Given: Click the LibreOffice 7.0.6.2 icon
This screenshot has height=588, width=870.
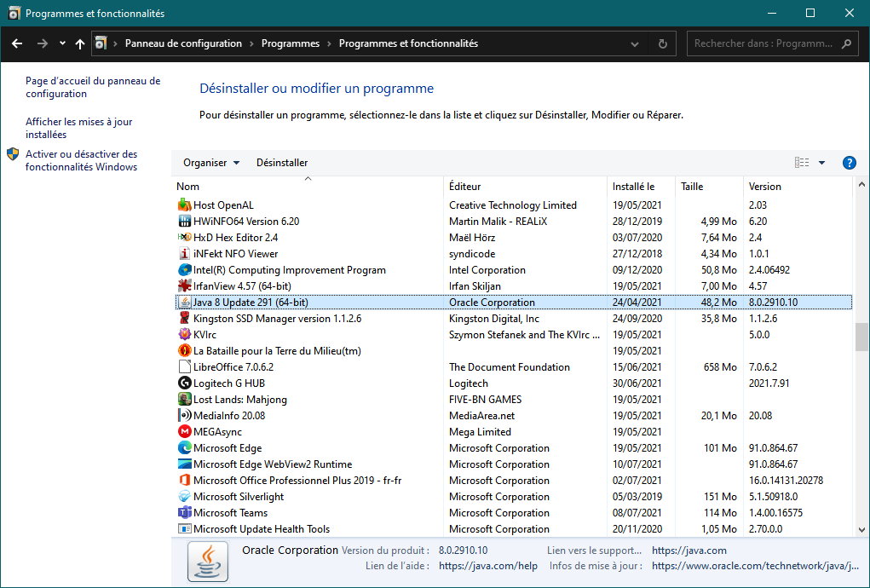Looking at the screenshot, I should coord(184,366).
